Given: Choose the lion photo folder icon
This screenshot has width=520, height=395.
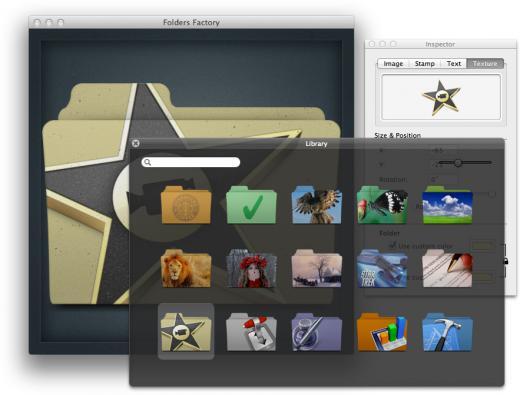Looking at the screenshot, I should click(186, 268).
